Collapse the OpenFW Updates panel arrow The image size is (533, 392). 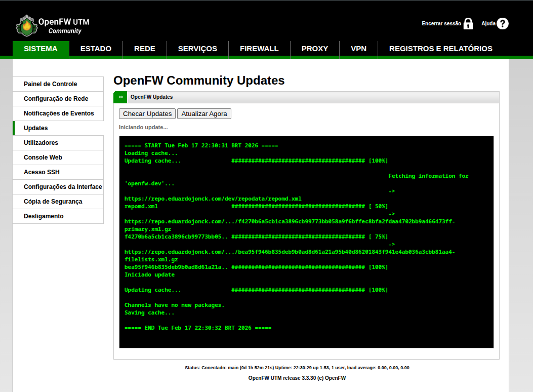point(120,97)
